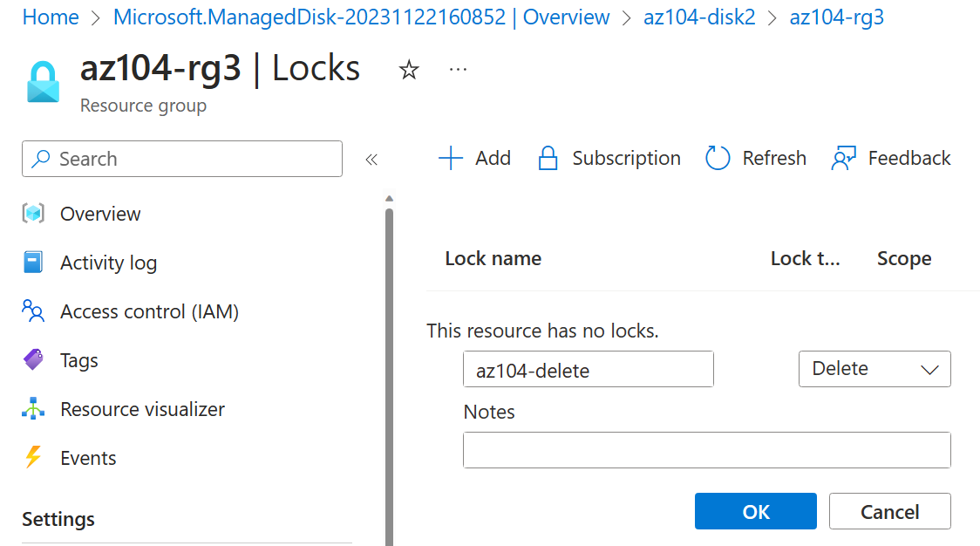Refresh the locks list
Viewport: 980px width, 546px height.
(755, 158)
